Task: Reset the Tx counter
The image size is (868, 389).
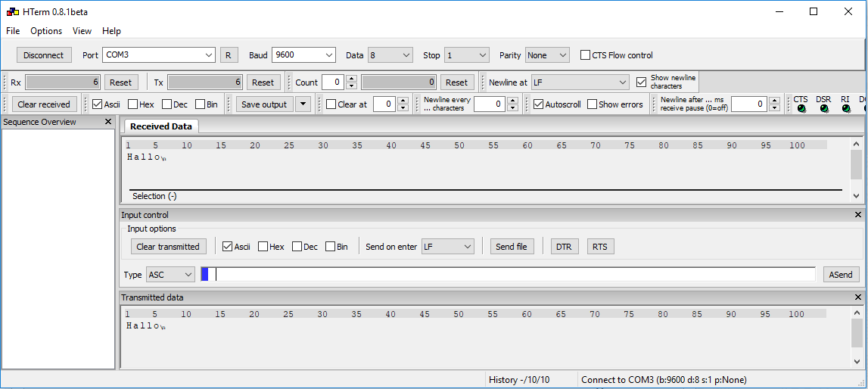Action: (x=263, y=82)
